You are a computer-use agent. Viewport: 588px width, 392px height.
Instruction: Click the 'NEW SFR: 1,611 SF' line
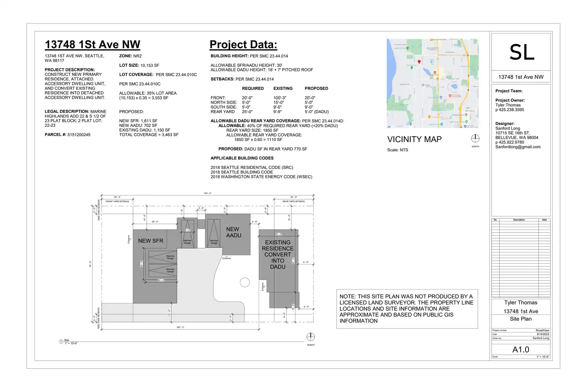tap(138, 121)
